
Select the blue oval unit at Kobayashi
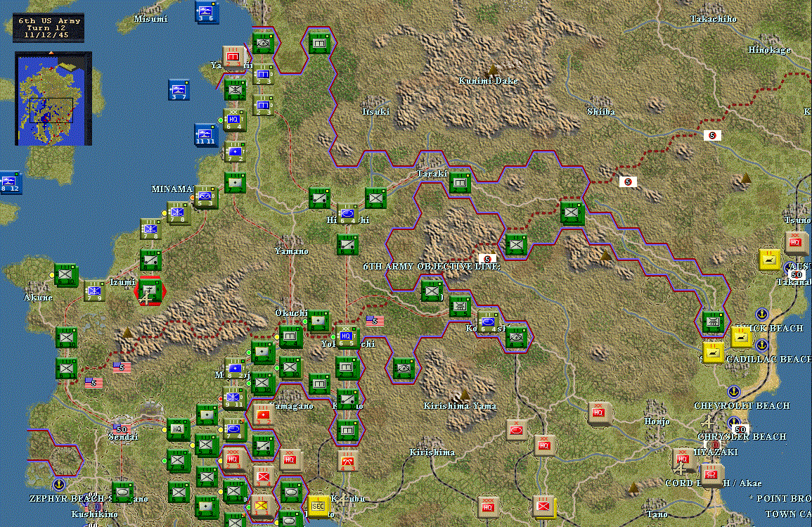click(x=488, y=322)
